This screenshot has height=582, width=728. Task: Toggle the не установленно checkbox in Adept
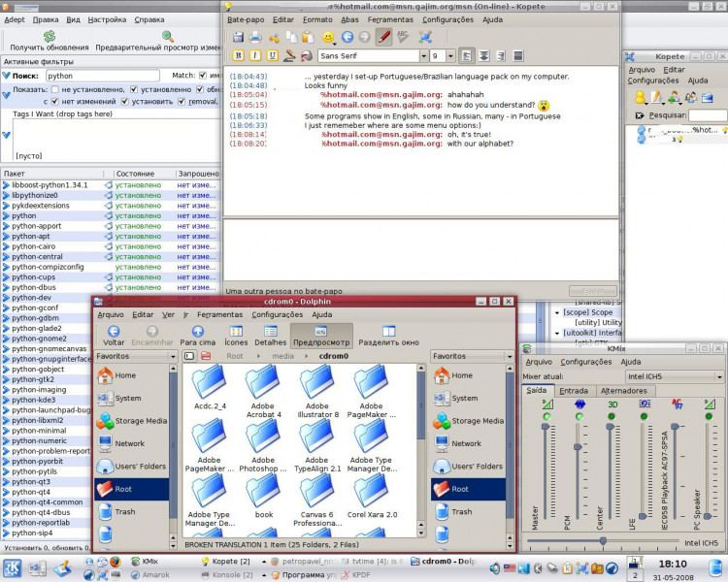click(x=54, y=89)
